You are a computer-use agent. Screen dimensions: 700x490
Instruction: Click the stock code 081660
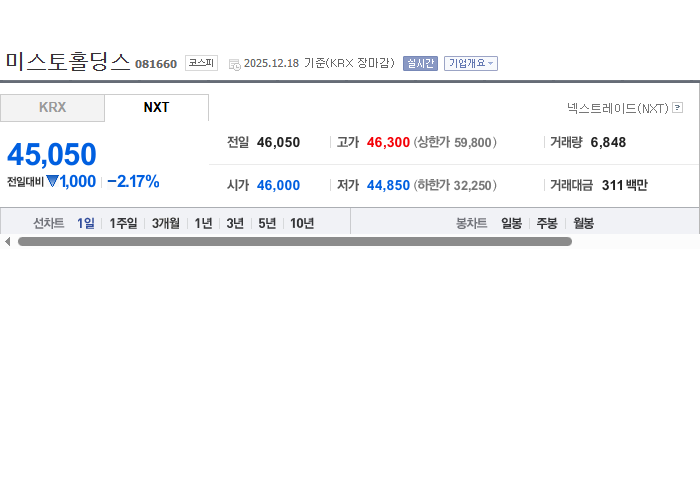click(156, 64)
